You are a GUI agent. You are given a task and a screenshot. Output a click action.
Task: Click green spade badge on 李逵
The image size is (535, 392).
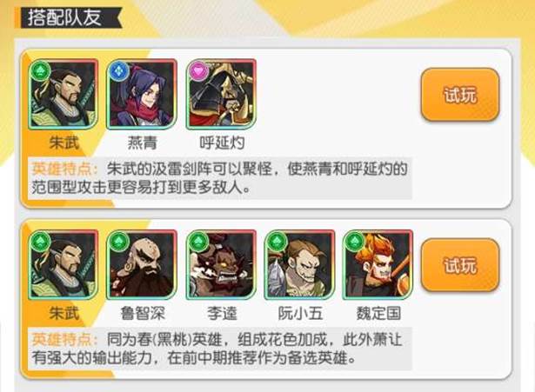coord(198,242)
